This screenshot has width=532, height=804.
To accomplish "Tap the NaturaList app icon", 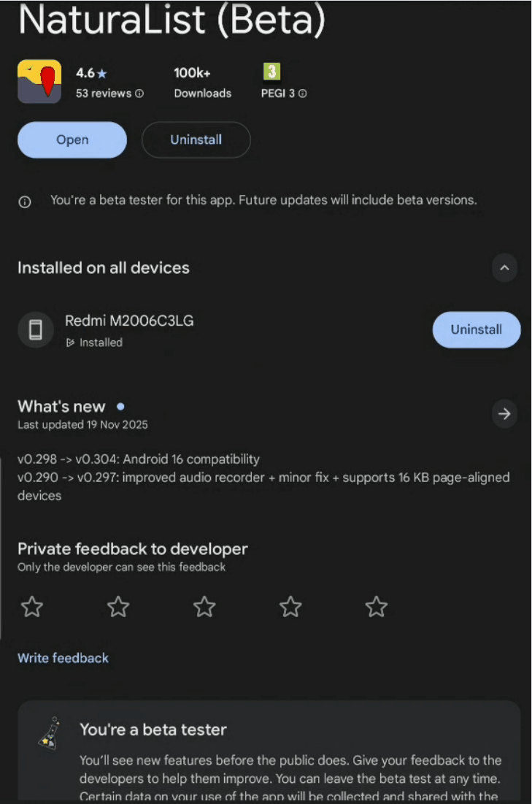I will coord(39,81).
